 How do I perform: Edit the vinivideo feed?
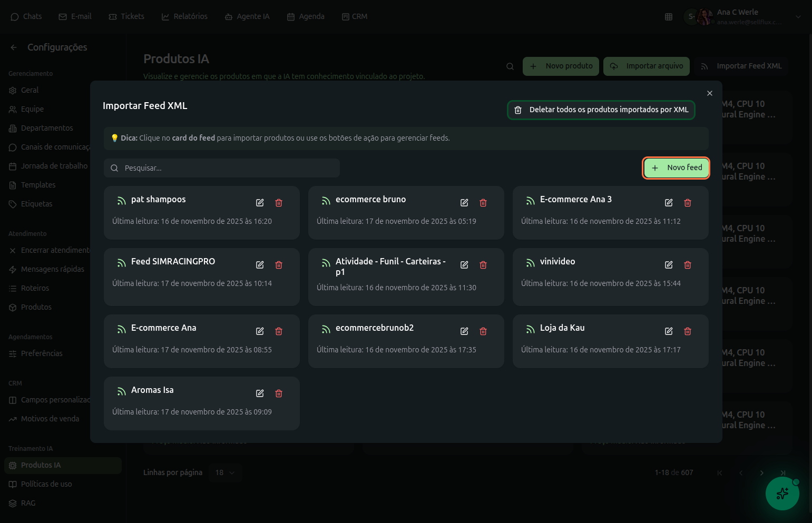coord(669,265)
